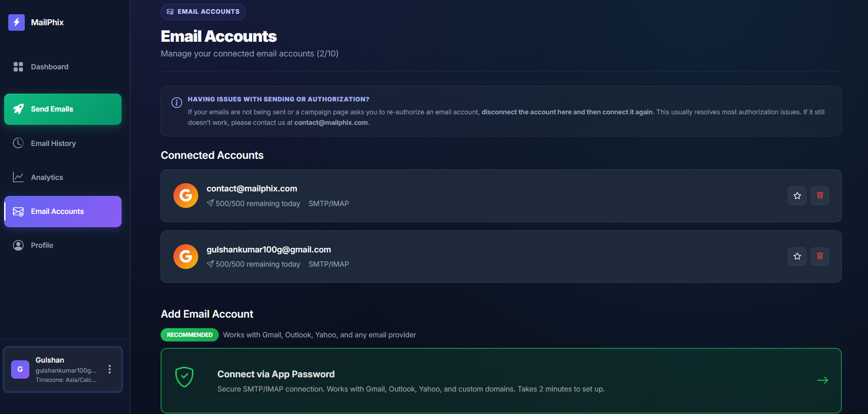Click the Email Accounts badge above the heading
Image resolution: width=868 pixels, height=414 pixels.
203,11
